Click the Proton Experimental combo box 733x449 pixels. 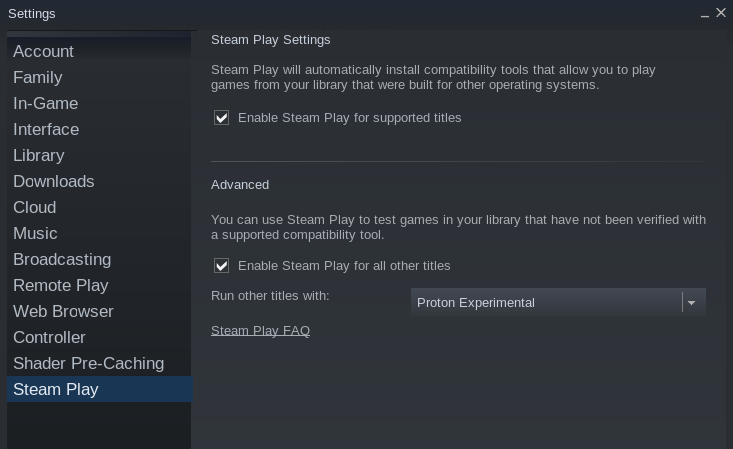(x=558, y=303)
